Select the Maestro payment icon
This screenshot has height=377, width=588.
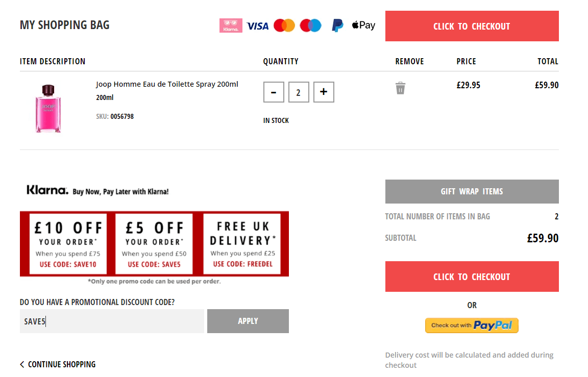pyautogui.click(x=310, y=26)
